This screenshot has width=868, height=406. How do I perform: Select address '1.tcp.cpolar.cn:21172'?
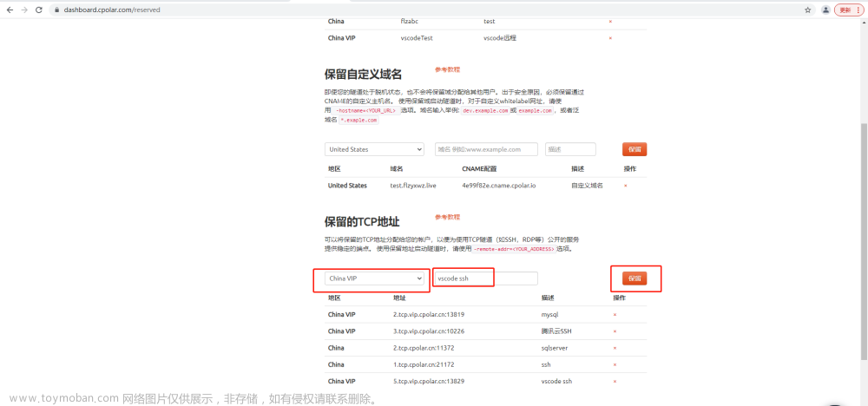424,364
